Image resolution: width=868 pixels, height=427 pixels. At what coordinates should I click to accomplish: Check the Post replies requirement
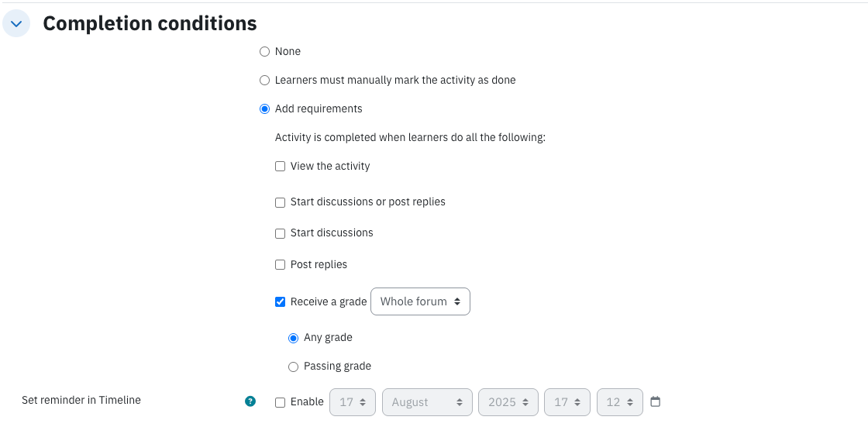pos(280,265)
